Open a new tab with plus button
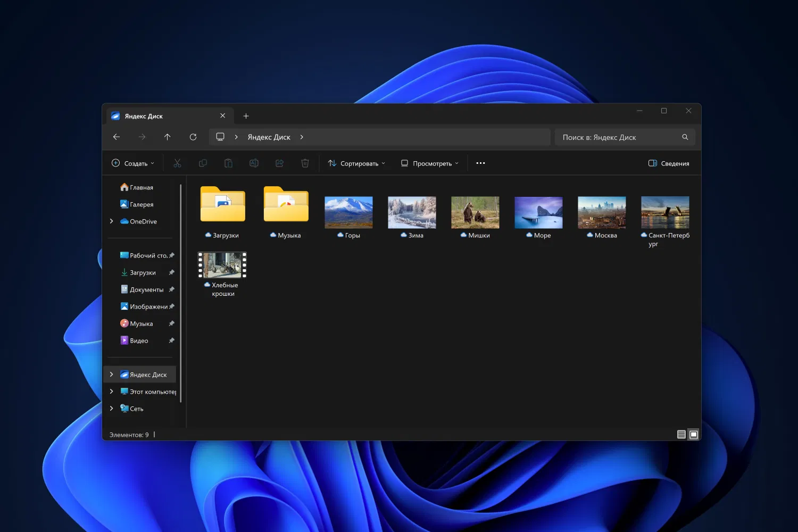The image size is (798, 532). coord(246,116)
